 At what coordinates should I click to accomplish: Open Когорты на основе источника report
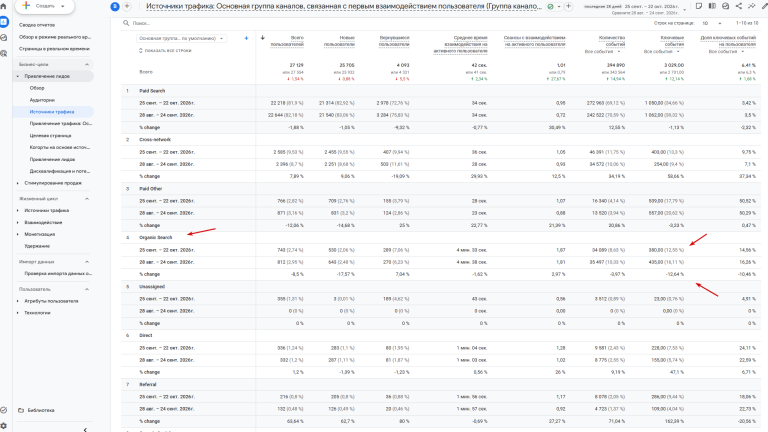(x=60, y=147)
